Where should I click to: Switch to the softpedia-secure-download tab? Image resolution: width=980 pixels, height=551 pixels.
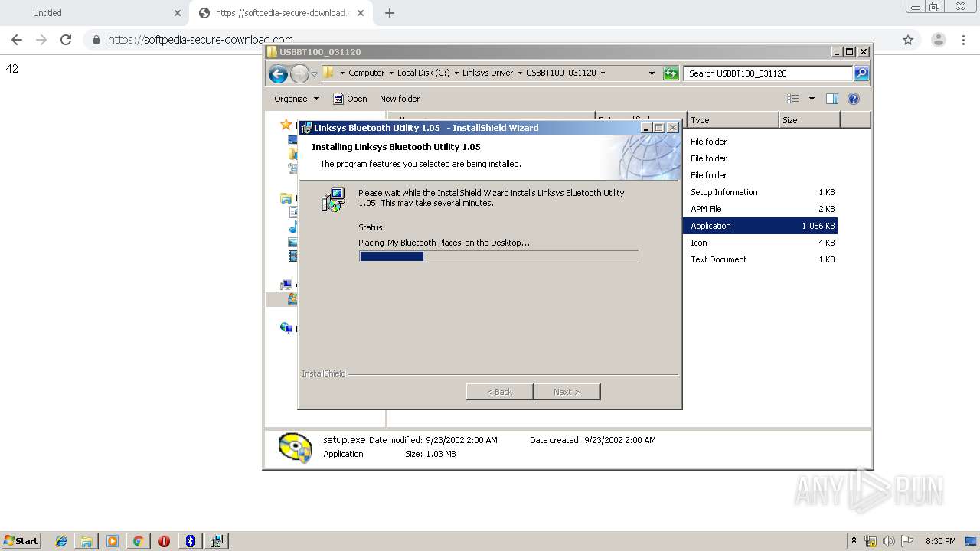(x=282, y=13)
